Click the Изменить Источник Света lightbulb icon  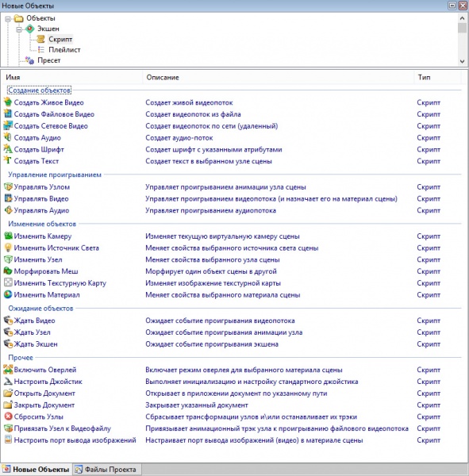(8, 248)
